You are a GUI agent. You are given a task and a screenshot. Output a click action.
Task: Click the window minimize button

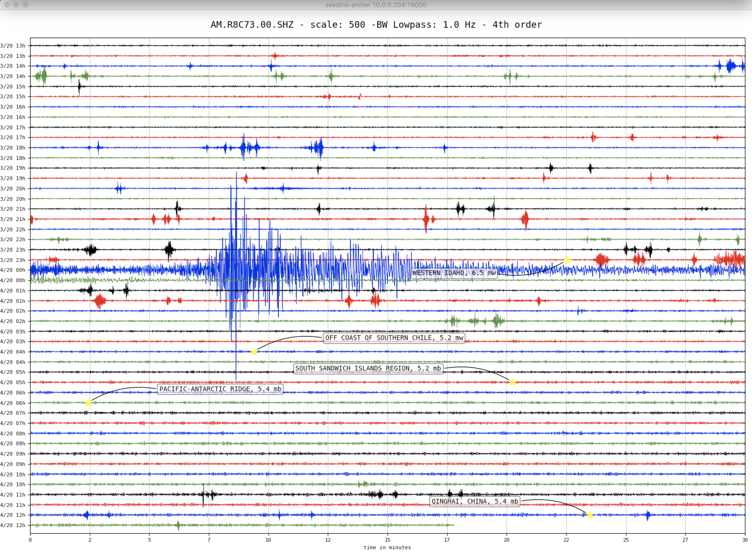click(16, 5)
